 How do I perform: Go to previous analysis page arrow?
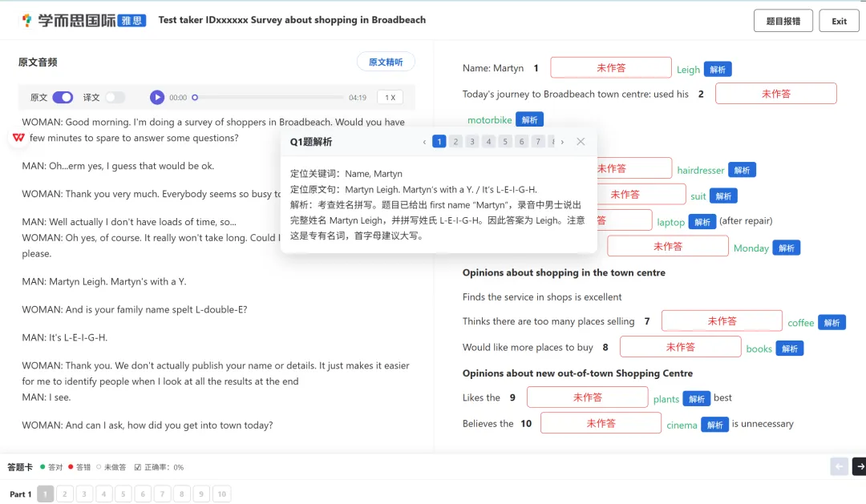(424, 142)
